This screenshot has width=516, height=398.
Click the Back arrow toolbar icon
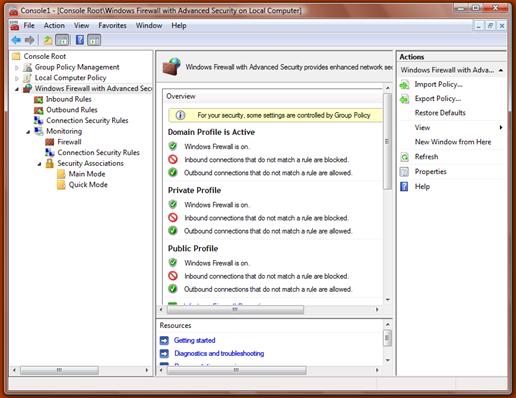tap(16, 40)
